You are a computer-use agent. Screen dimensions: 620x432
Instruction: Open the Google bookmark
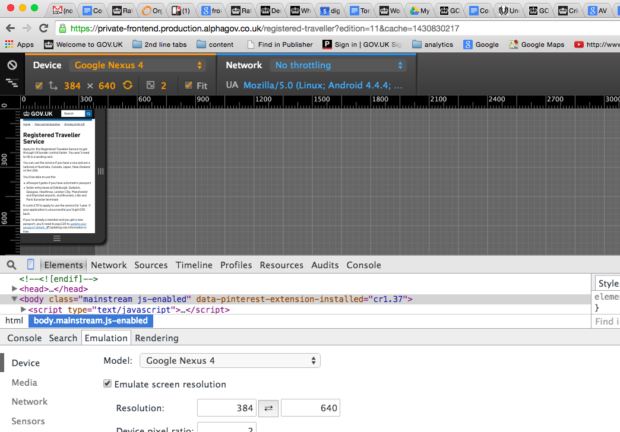481,45
